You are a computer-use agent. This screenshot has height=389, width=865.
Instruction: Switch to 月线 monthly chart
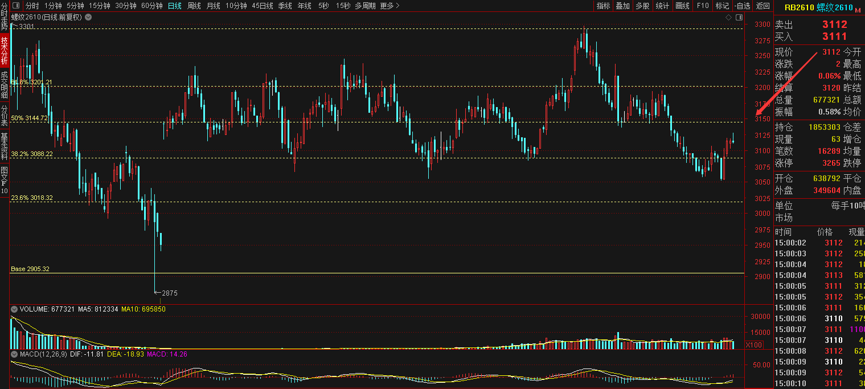coord(213,6)
